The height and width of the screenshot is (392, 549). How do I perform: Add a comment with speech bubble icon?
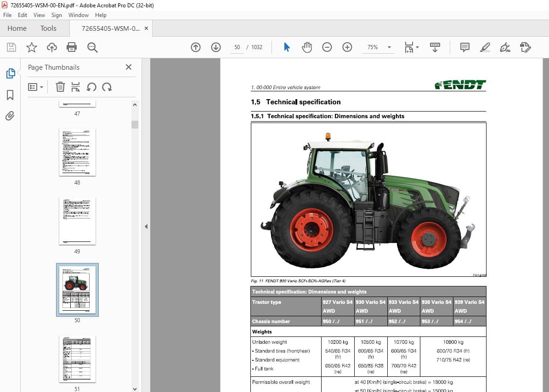(464, 47)
